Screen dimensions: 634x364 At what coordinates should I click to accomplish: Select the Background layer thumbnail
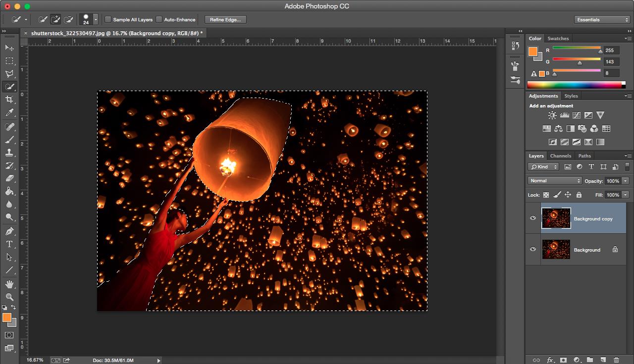(556, 250)
